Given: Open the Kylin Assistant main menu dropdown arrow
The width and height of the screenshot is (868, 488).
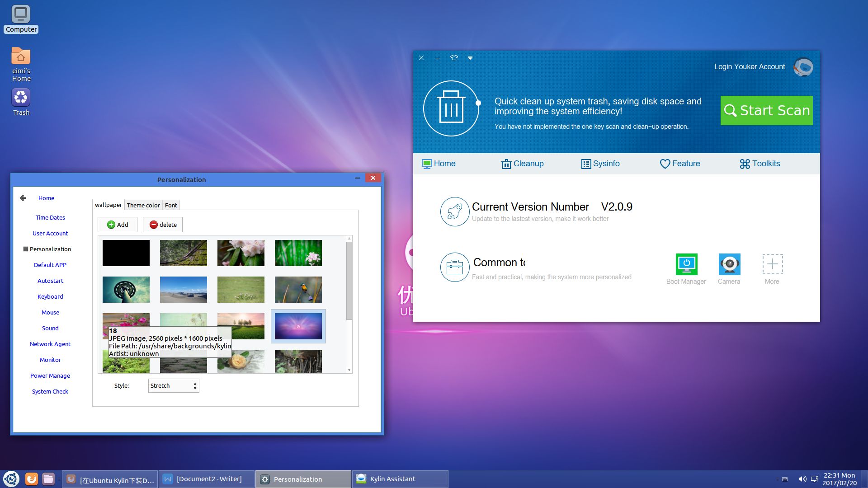Looking at the screenshot, I should tap(470, 58).
